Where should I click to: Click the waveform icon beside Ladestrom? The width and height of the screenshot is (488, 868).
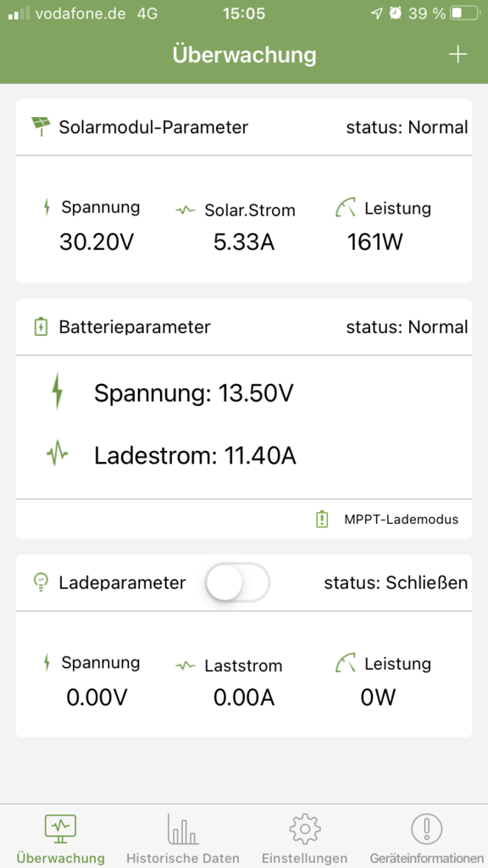point(57,454)
